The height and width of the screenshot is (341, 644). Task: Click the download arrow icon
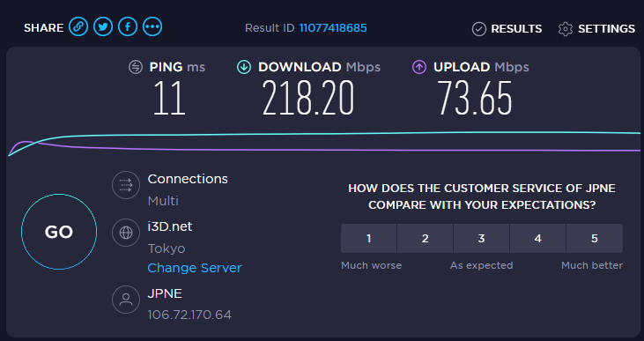[244, 67]
